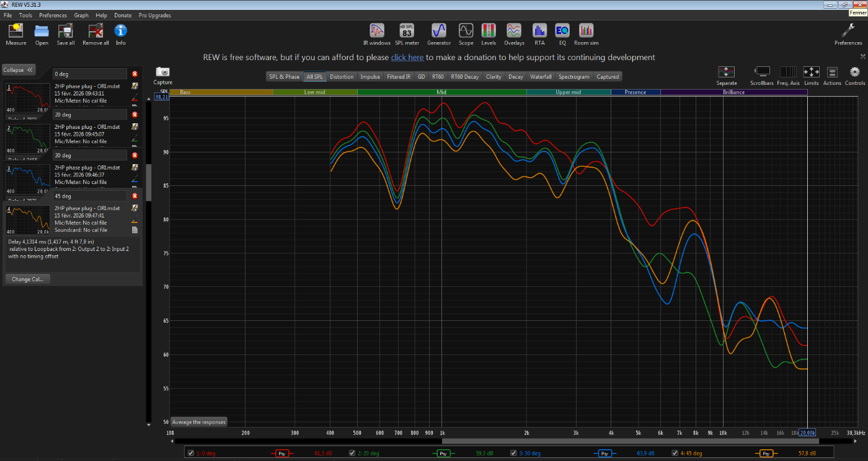Open Limits graph settings
The image size is (868, 461).
pos(811,75)
